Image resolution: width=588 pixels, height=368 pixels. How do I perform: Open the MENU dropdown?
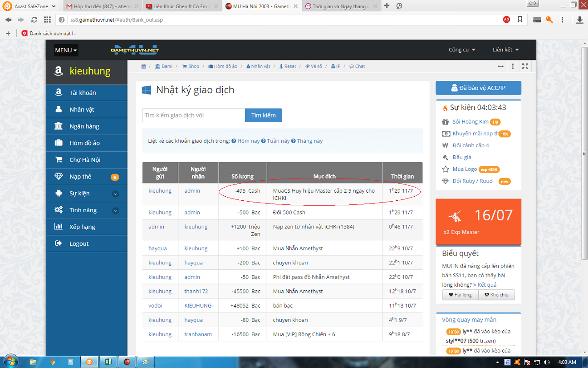66,50
